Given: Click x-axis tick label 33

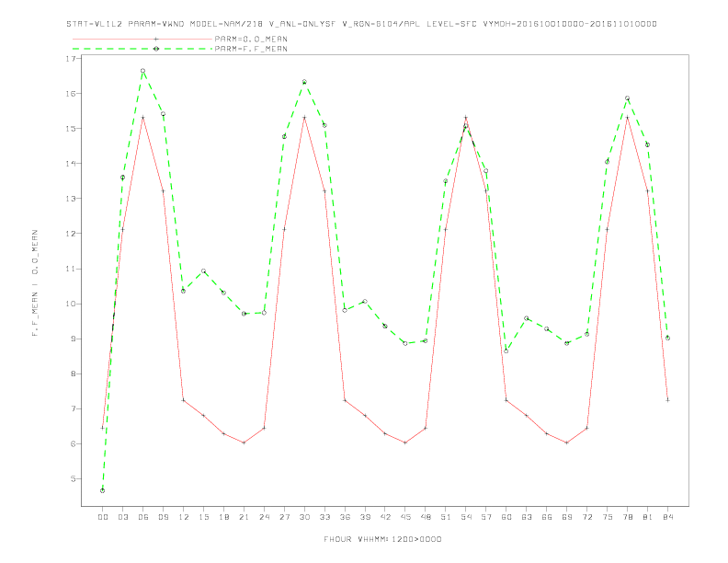Looking at the screenshot, I should coord(324,517).
